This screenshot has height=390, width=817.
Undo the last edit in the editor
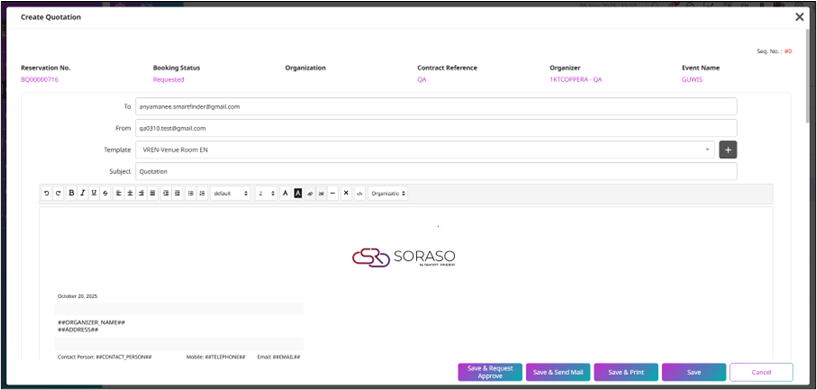[x=46, y=193]
